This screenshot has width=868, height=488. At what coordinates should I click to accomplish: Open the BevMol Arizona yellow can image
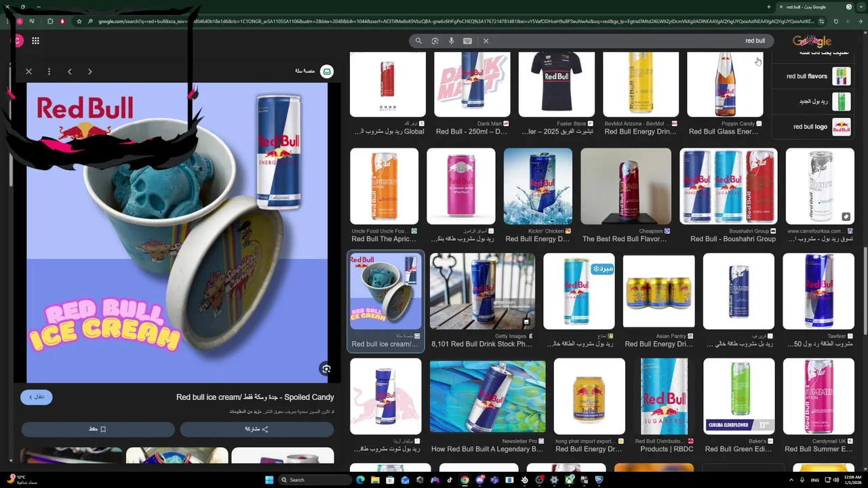pyautogui.click(x=640, y=84)
